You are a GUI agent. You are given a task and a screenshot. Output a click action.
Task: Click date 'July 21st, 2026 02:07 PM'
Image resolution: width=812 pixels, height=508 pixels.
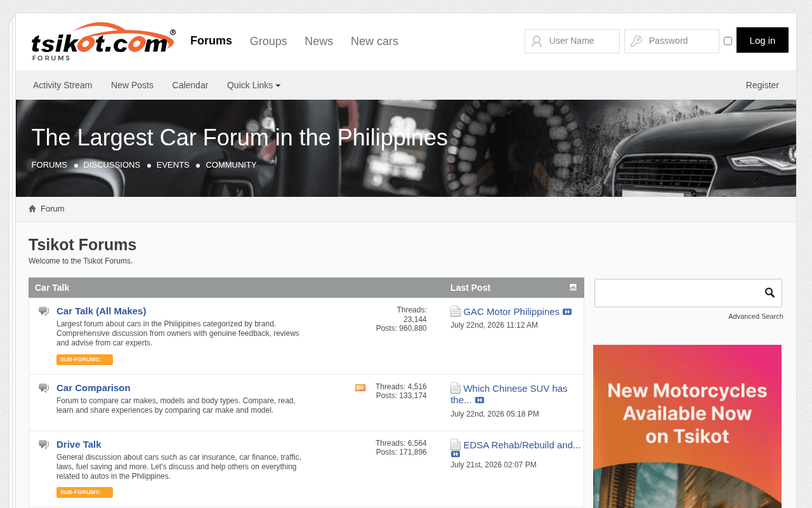494,465
